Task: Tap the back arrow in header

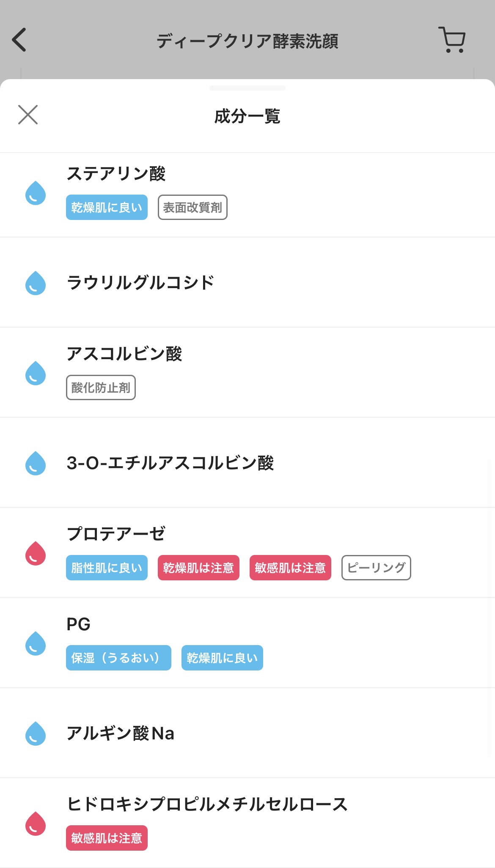Action: pos(19,40)
